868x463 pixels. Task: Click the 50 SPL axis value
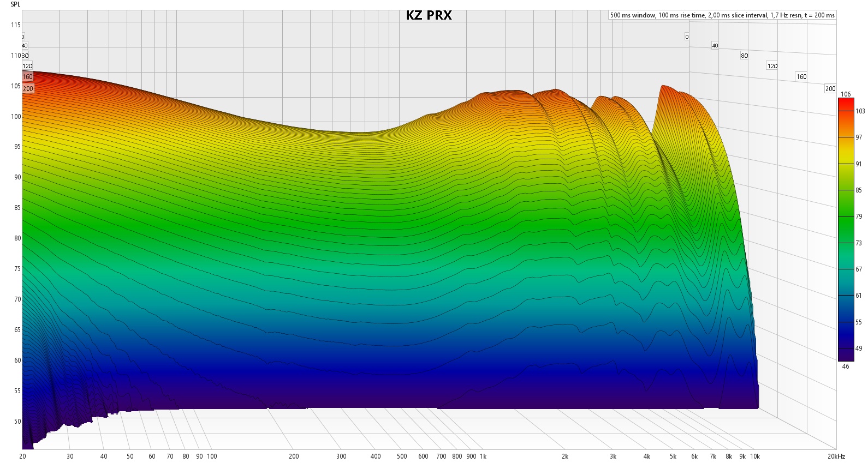(x=17, y=421)
